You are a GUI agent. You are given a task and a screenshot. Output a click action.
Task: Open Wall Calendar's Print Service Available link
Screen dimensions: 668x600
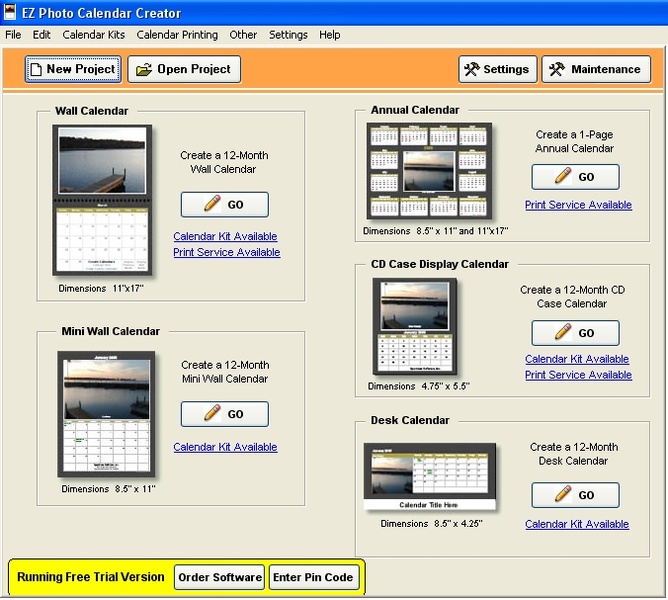[x=227, y=252]
